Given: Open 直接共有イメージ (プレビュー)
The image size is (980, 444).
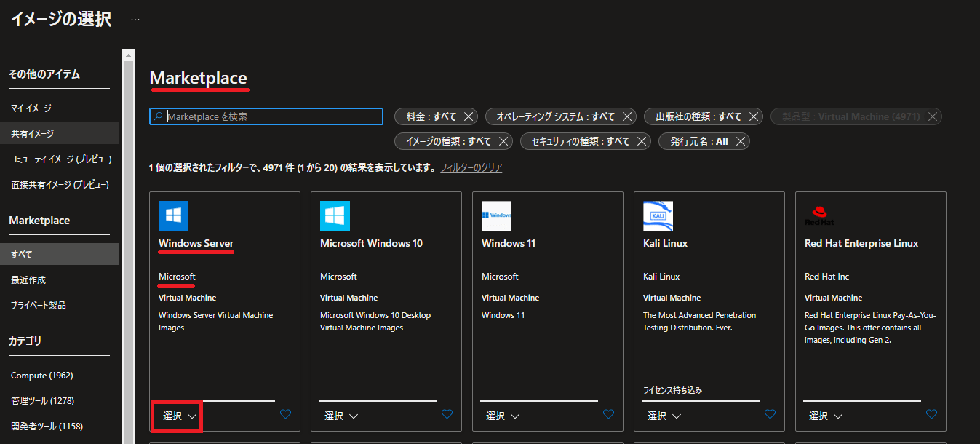Looking at the screenshot, I should [x=59, y=184].
